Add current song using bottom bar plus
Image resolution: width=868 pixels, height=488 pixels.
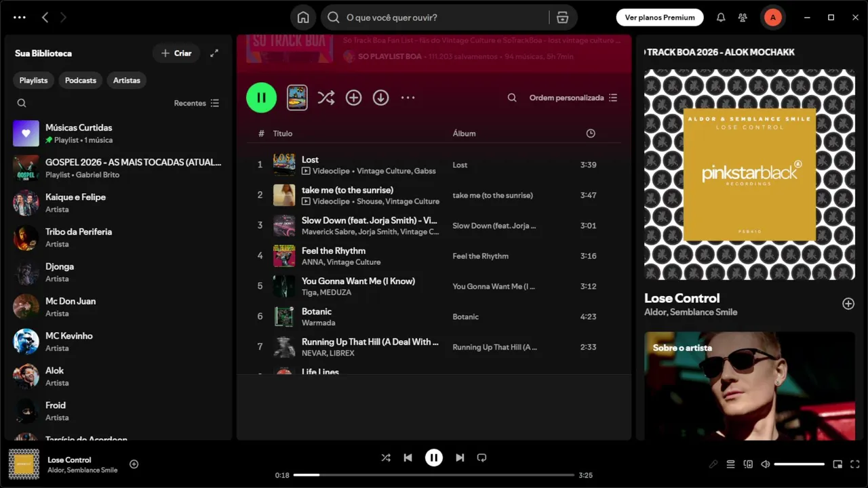(134, 464)
